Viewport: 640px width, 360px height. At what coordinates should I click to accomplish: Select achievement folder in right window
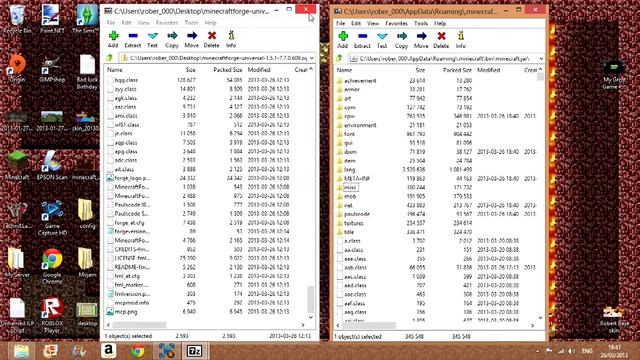[356, 81]
